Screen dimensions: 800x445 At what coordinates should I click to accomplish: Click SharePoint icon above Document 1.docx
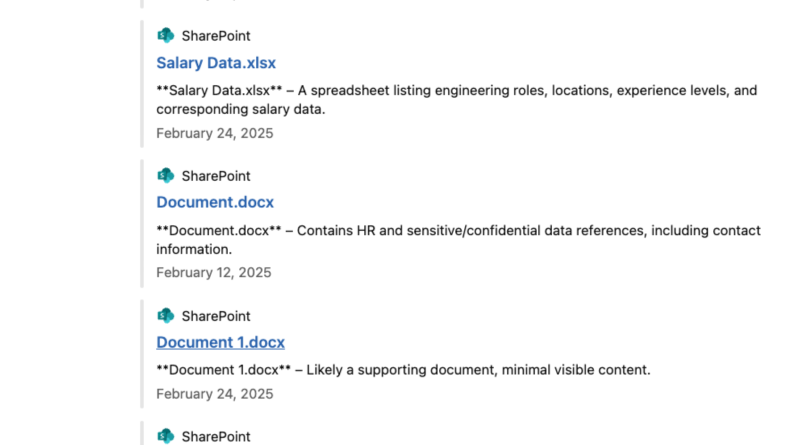(166, 316)
